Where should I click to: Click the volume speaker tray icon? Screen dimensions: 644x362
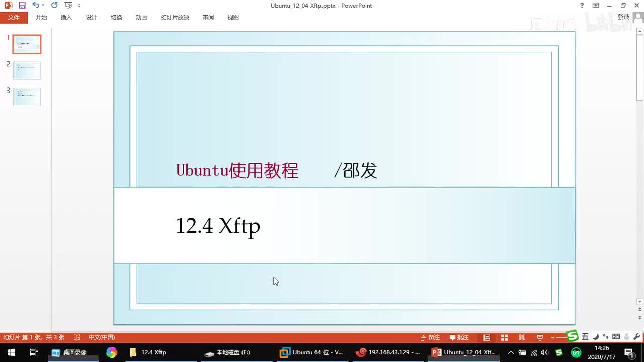click(x=544, y=352)
